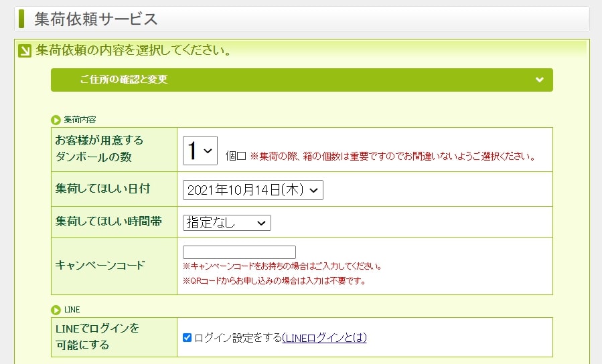Click the chevron on the ご住所の確認と変更 bar
The image size is (602, 364).
pos(540,80)
